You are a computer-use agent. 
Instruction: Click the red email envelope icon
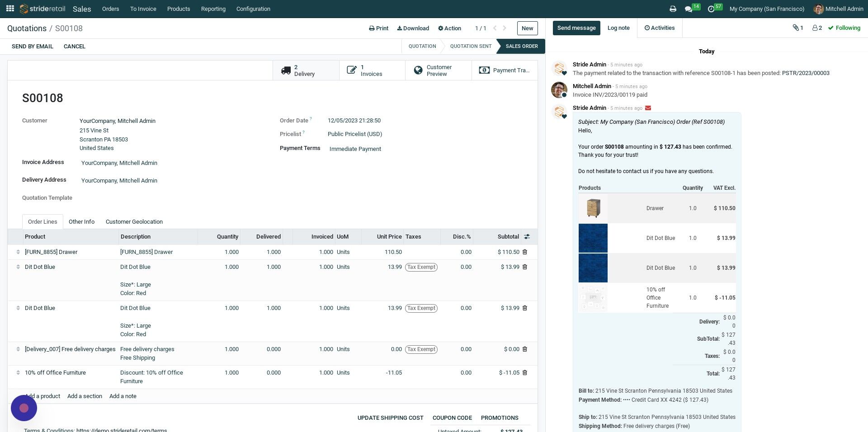click(648, 108)
